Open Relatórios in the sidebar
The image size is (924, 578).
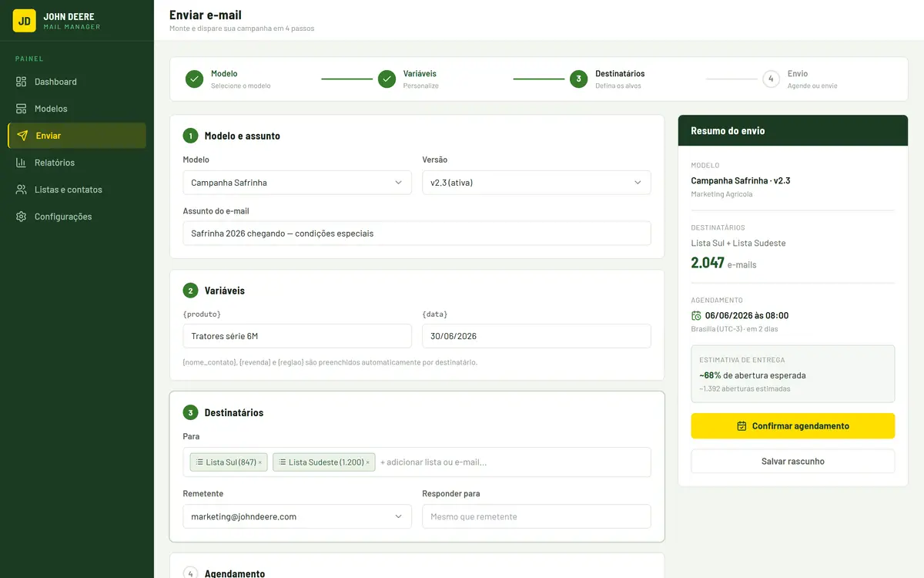coord(77,163)
